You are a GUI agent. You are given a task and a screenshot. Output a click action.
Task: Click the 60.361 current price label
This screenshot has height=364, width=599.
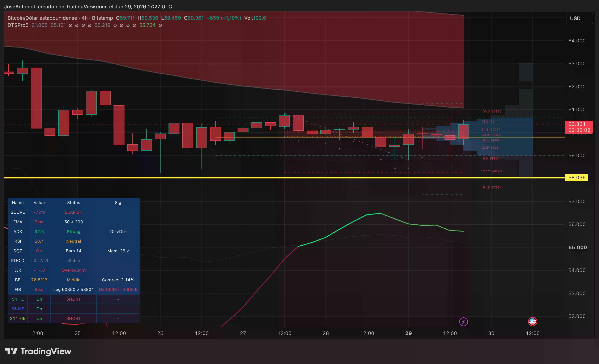click(x=579, y=127)
